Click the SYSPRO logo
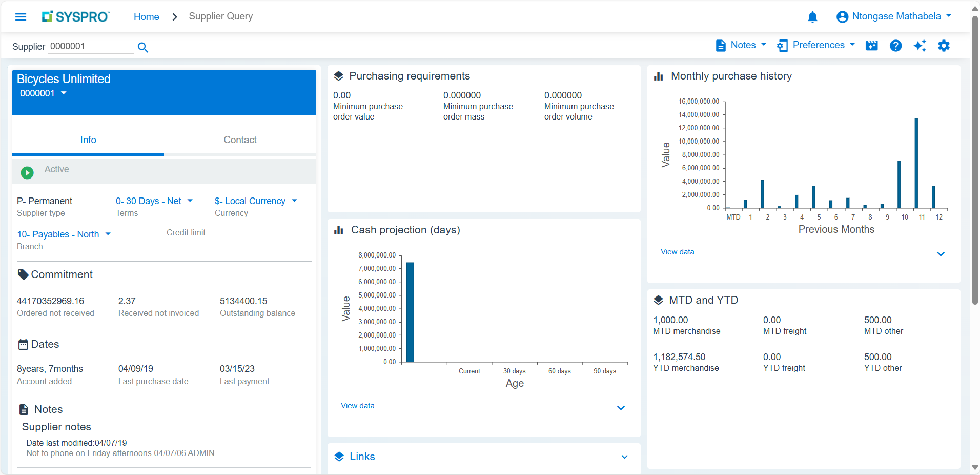Image resolution: width=980 pixels, height=475 pixels. (75, 16)
